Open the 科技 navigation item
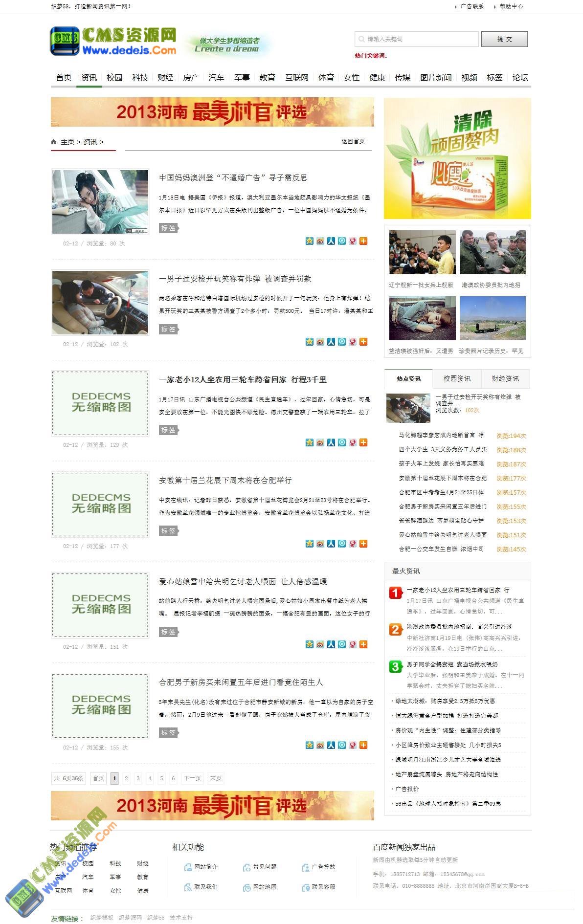Screen dimensions: 583x924 tap(140, 77)
